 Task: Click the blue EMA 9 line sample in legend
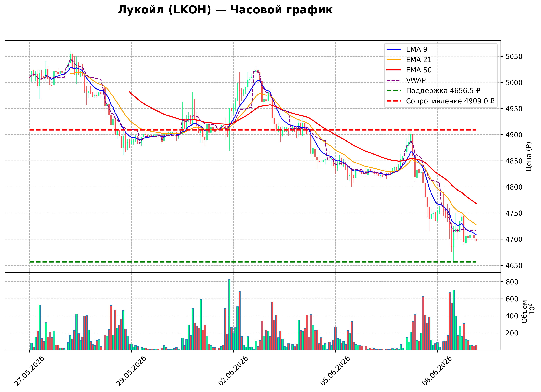coord(394,49)
